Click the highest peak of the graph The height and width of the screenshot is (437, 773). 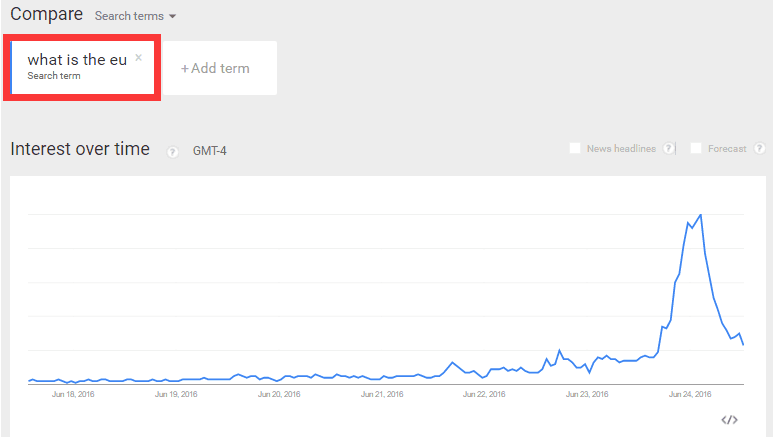700,215
